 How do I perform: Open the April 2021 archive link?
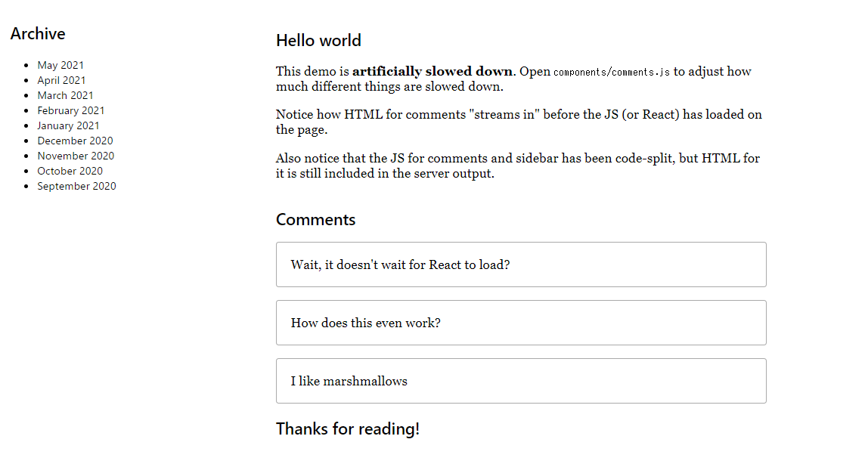tap(61, 80)
